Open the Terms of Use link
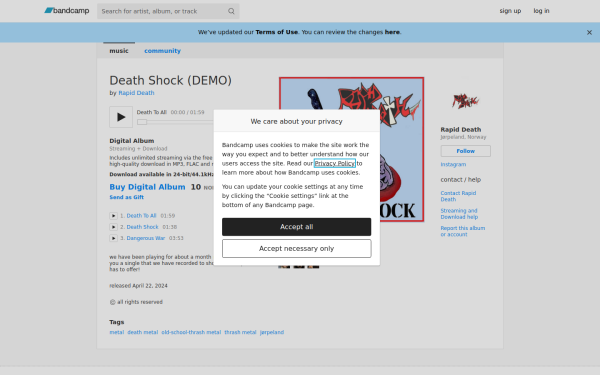Screen dimensions: 600x375 tap(277, 32)
